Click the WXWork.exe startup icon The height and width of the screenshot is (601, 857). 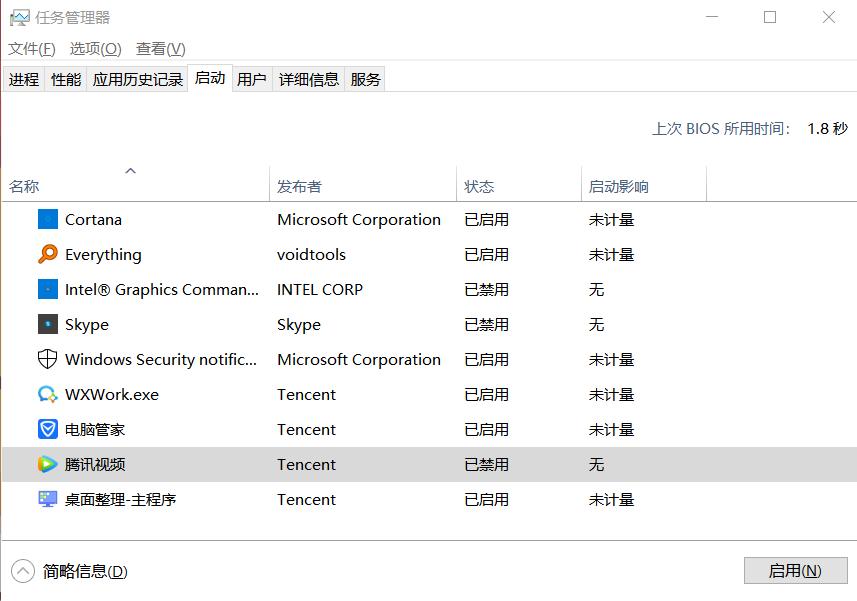point(45,394)
